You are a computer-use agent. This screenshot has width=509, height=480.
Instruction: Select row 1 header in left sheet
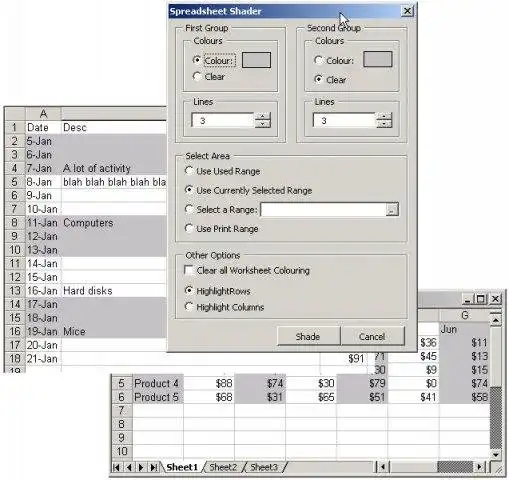15,127
